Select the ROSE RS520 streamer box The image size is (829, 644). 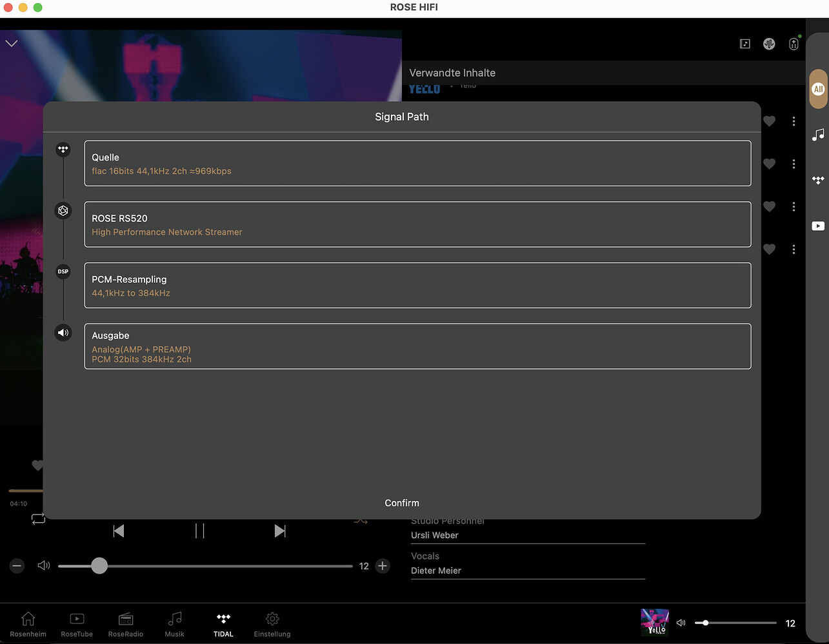coord(417,224)
